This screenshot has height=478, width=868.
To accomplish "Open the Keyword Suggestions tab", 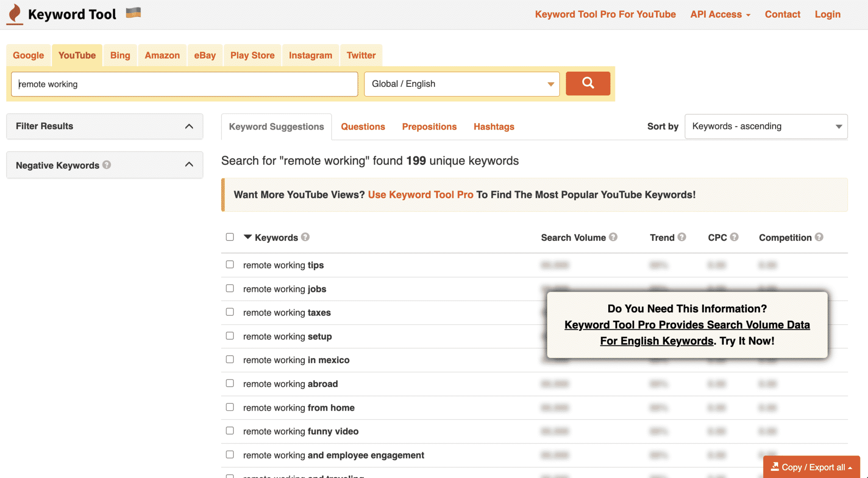I will coord(276,127).
